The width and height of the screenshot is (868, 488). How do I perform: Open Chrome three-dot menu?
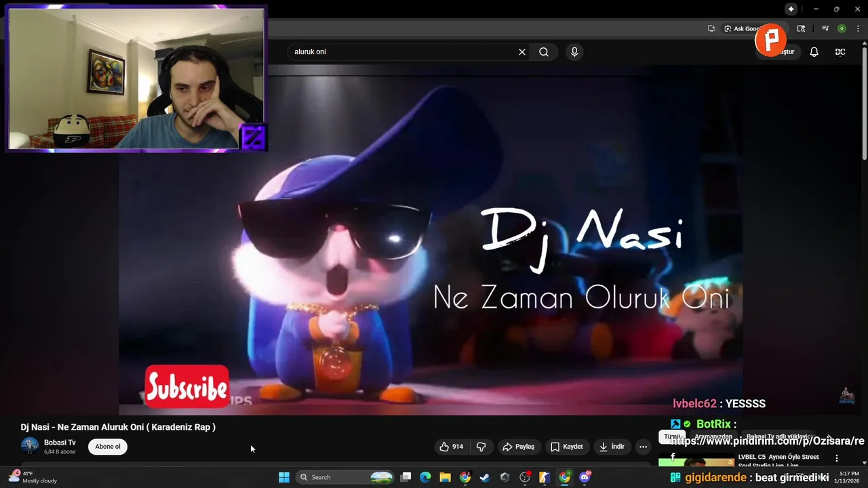coord(858,28)
